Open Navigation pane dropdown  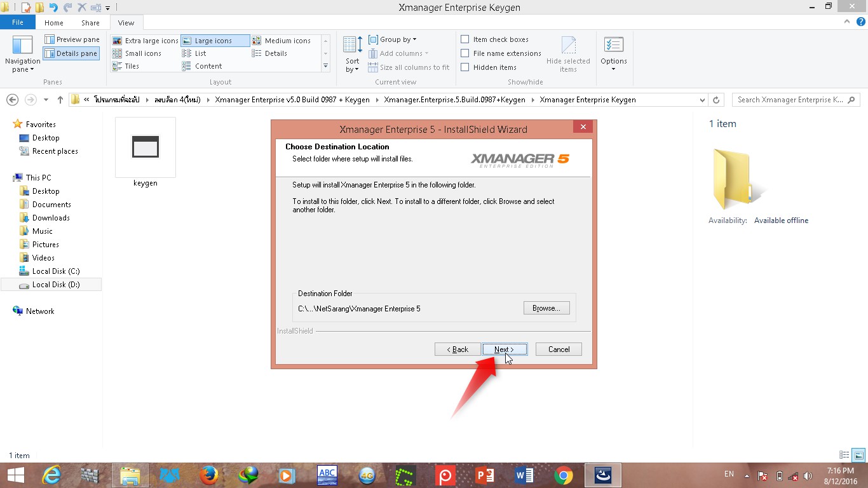click(23, 54)
